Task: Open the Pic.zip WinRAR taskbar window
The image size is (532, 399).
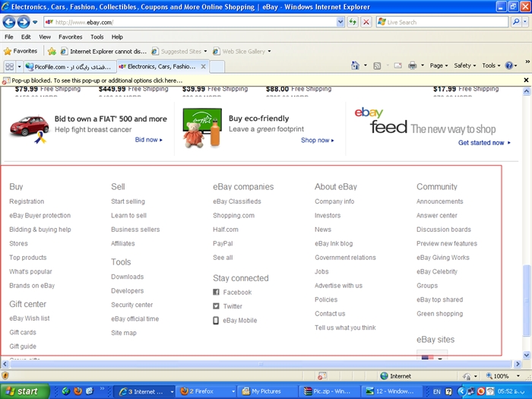Action: click(329, 391)
